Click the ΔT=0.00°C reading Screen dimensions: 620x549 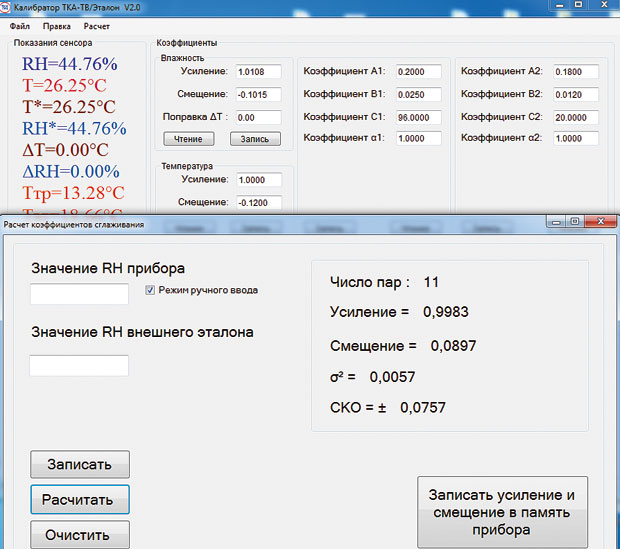[x=65, y=150]
